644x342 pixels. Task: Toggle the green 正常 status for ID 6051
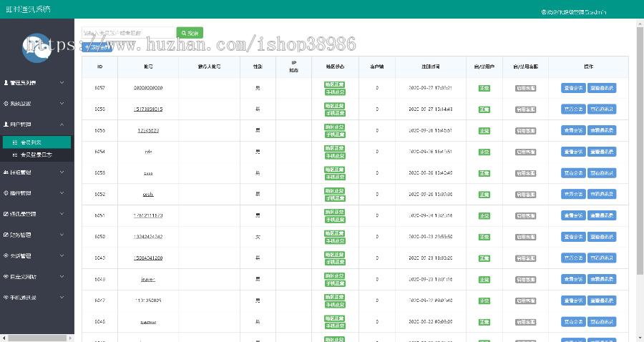point(484,216)
